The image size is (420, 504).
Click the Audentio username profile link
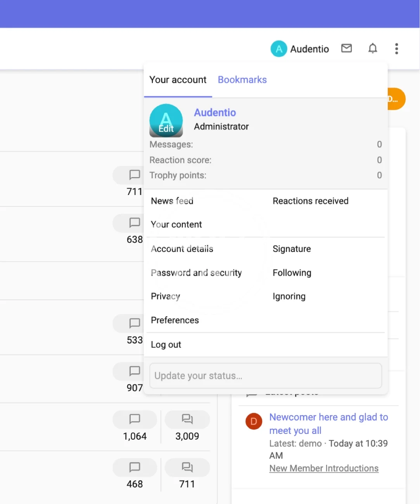[x=215, y=113]
